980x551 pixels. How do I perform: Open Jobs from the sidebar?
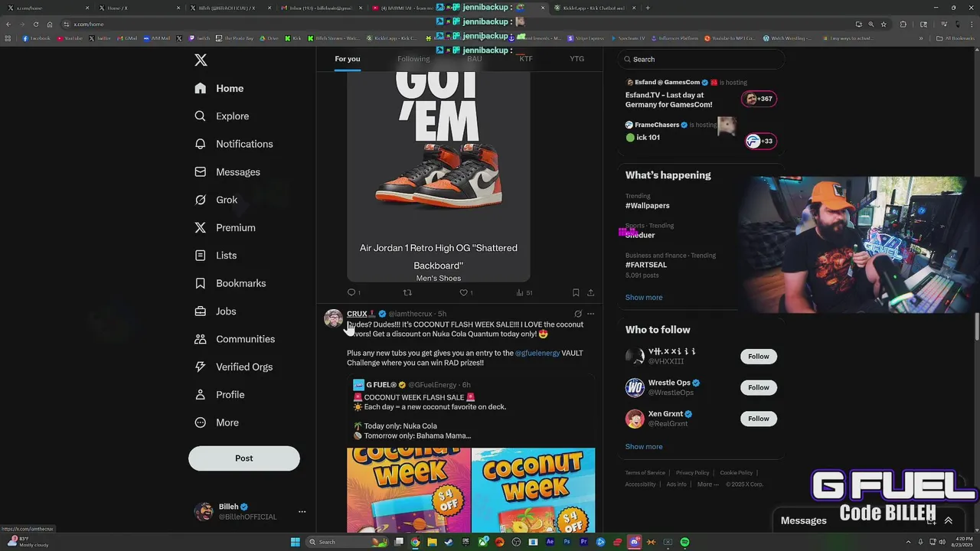[215, 311]
